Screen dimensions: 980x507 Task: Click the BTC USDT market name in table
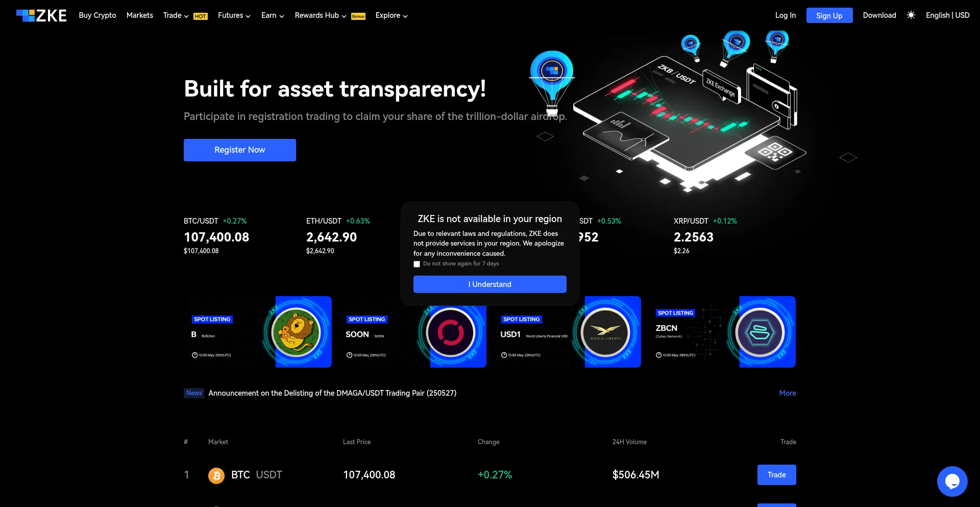coord(257,475)
